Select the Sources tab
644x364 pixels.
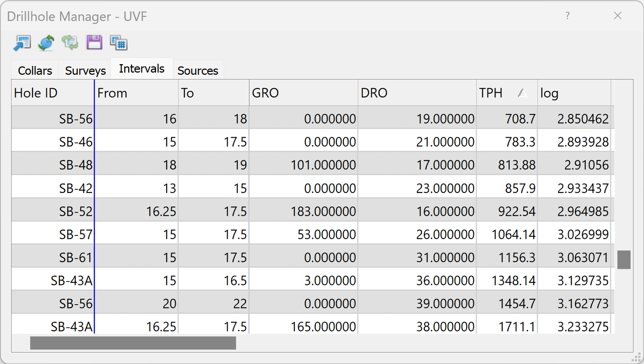198,70
